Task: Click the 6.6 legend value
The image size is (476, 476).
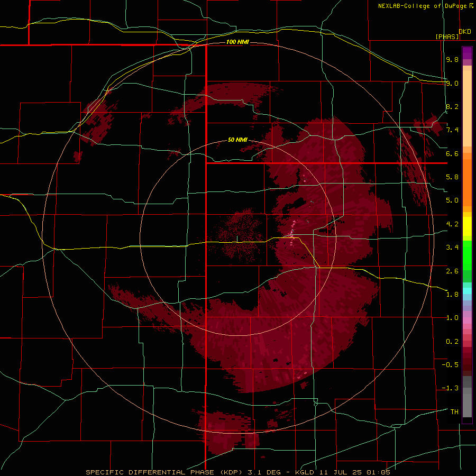Action: pyautogui.click(x=452, y=153)
